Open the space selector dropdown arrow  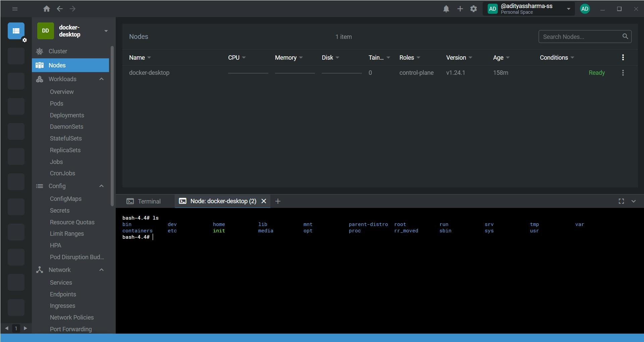[569, 9]
